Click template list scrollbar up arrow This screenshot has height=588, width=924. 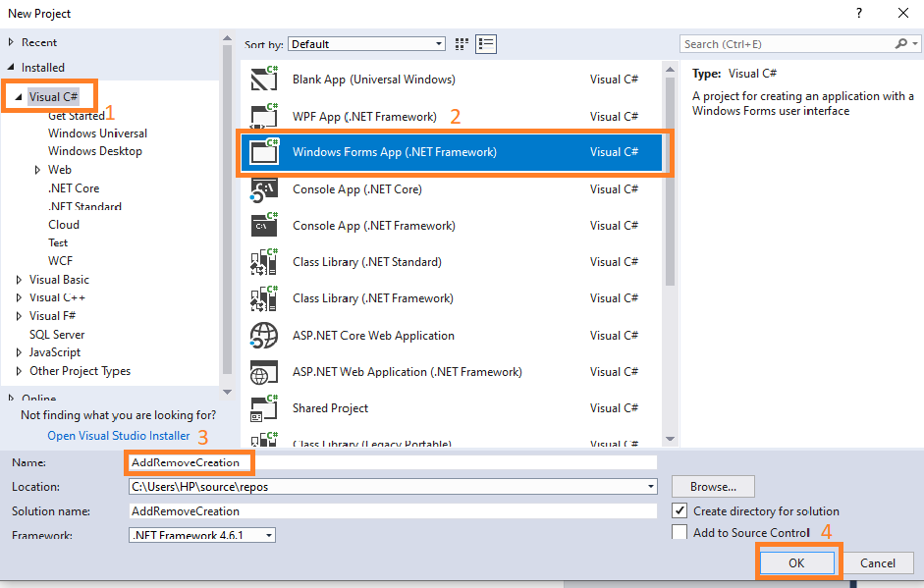[x=670, y=70]
